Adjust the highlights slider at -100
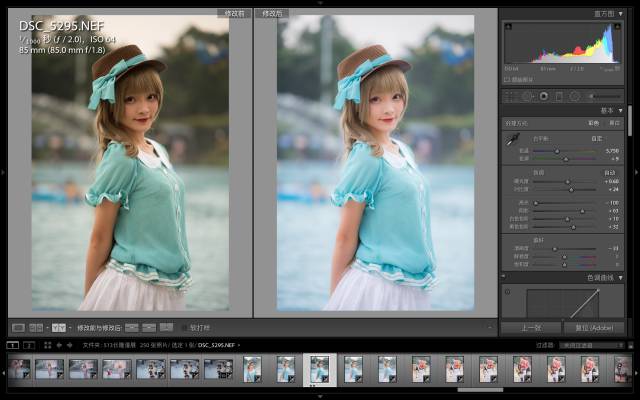640x400 pixels. (536, 203)
